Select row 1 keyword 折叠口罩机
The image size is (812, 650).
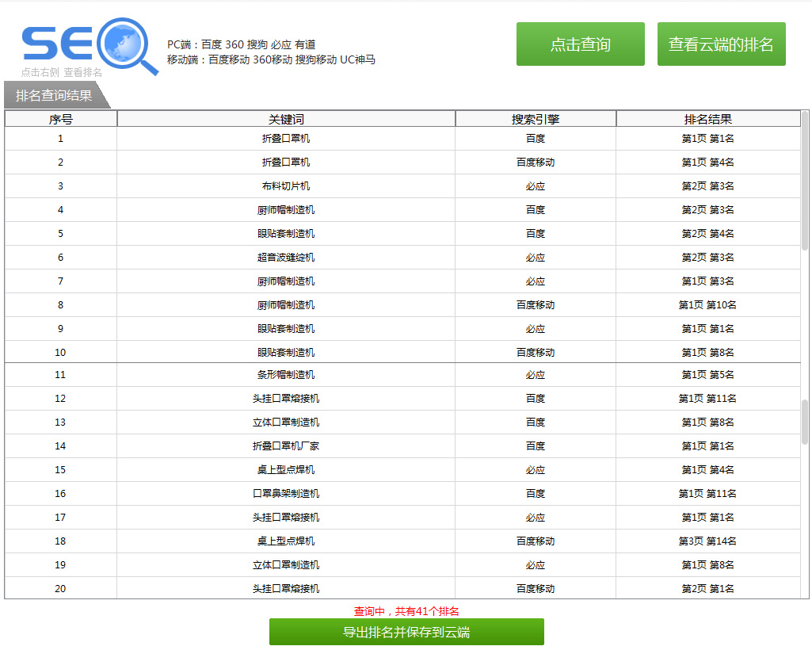(286, 139)
